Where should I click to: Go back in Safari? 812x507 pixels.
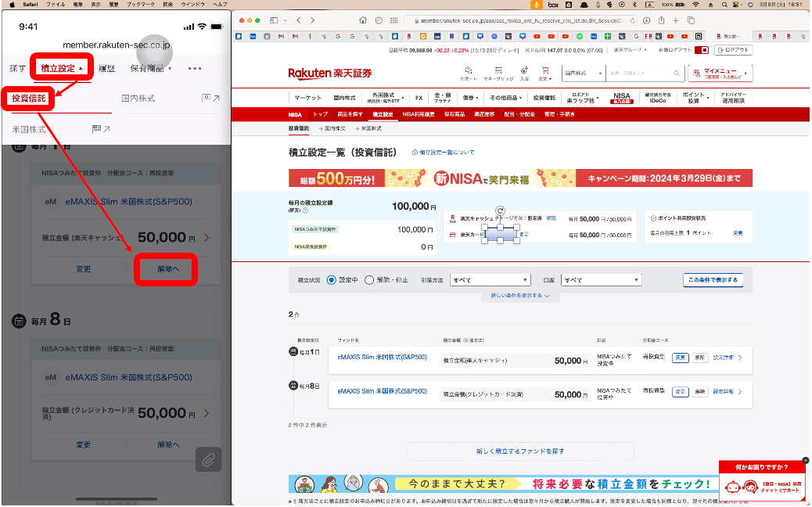(x=299, y=20)
